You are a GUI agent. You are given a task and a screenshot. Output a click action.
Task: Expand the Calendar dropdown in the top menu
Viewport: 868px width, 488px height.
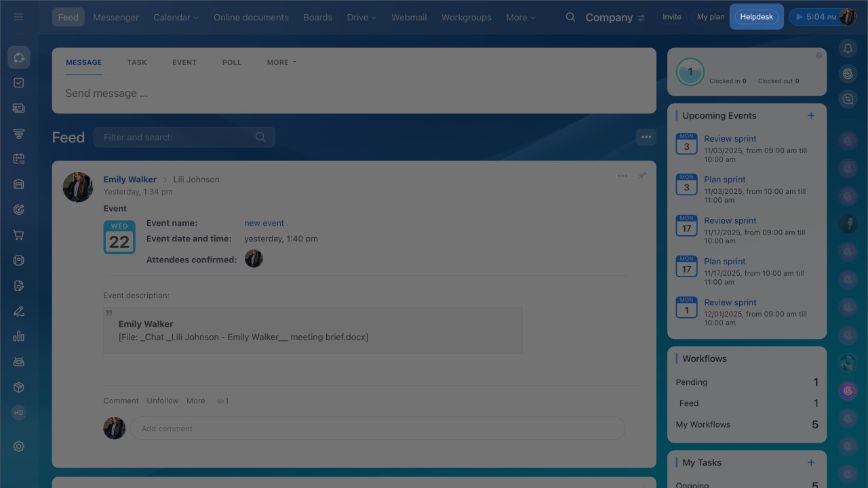[176, 17]
